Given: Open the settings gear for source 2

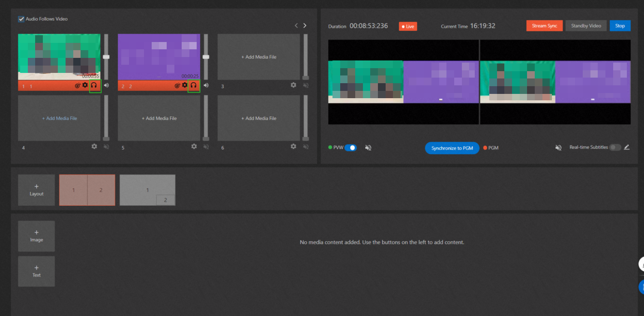Looking at the screenshot, I should point(185,85).
